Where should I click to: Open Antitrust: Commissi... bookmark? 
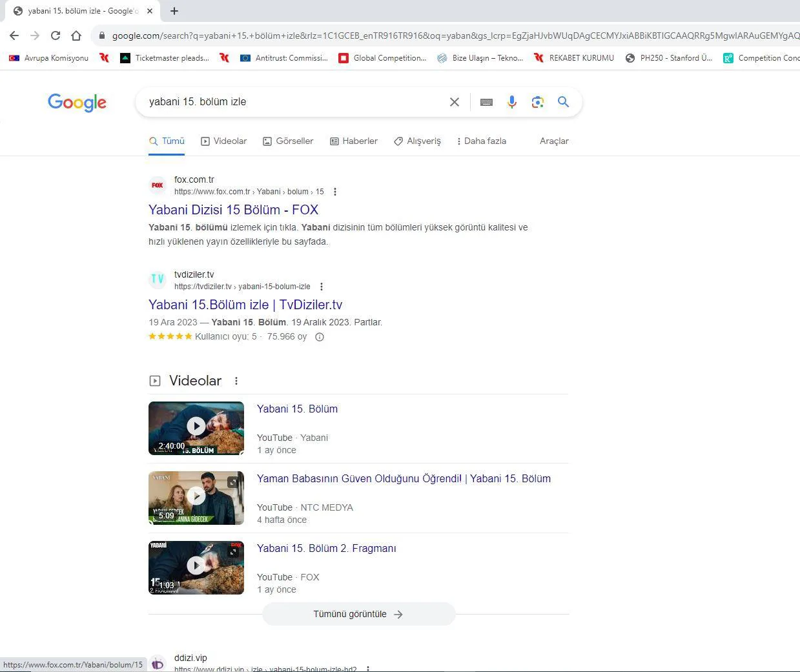[284, 58]
